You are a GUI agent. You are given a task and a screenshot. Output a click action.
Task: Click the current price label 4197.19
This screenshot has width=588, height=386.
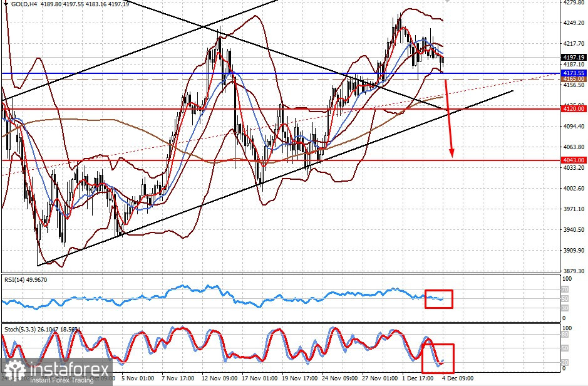coord(574,58)
